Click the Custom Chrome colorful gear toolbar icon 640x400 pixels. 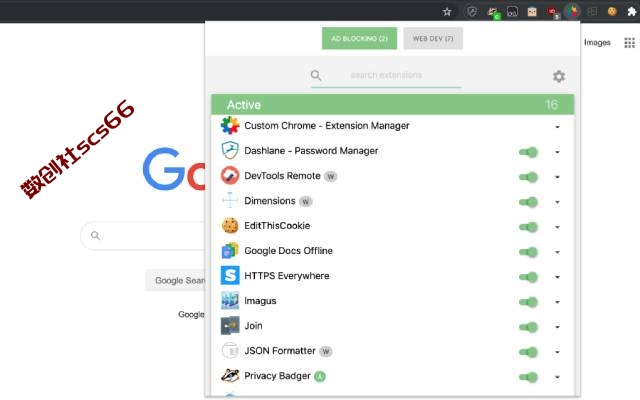tap(572, 11)
